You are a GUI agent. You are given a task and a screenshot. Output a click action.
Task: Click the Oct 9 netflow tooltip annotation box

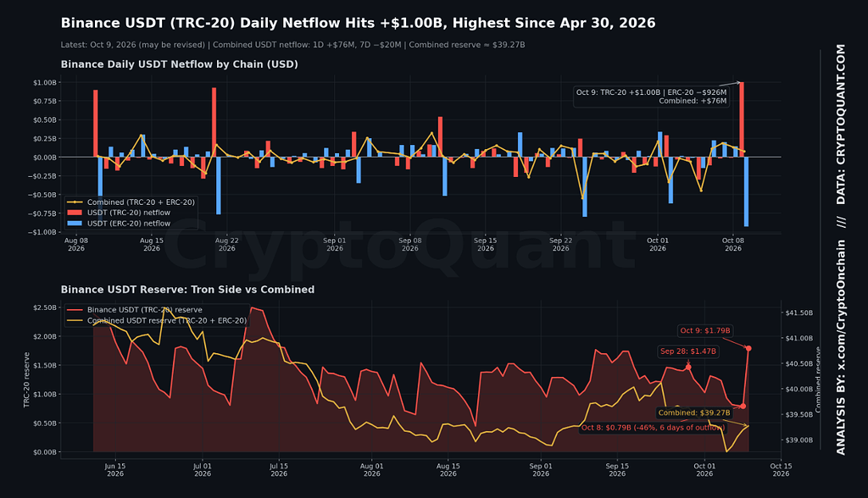pyautogui.click(x=652, y=97)
